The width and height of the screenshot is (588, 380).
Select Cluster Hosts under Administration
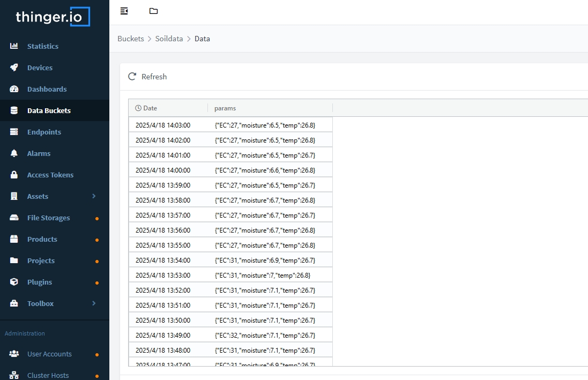click(48, 375)
